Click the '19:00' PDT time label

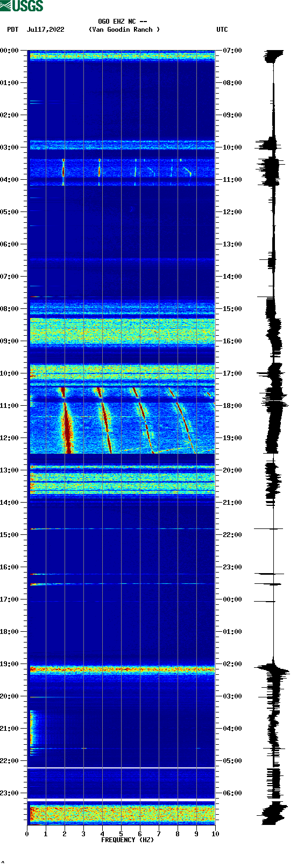point(10,664)
